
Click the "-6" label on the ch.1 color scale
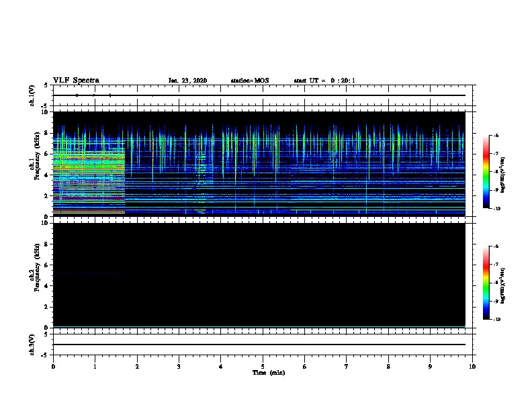coord(496,135)
